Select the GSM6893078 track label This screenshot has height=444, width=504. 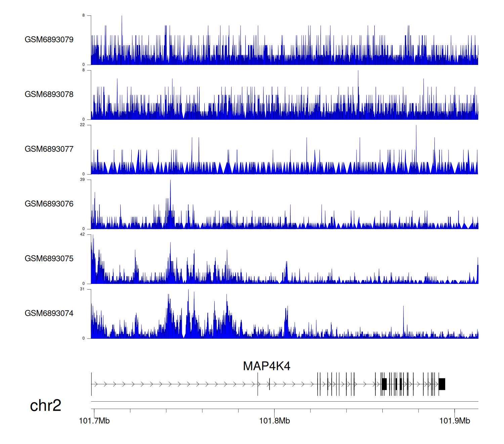49,95
